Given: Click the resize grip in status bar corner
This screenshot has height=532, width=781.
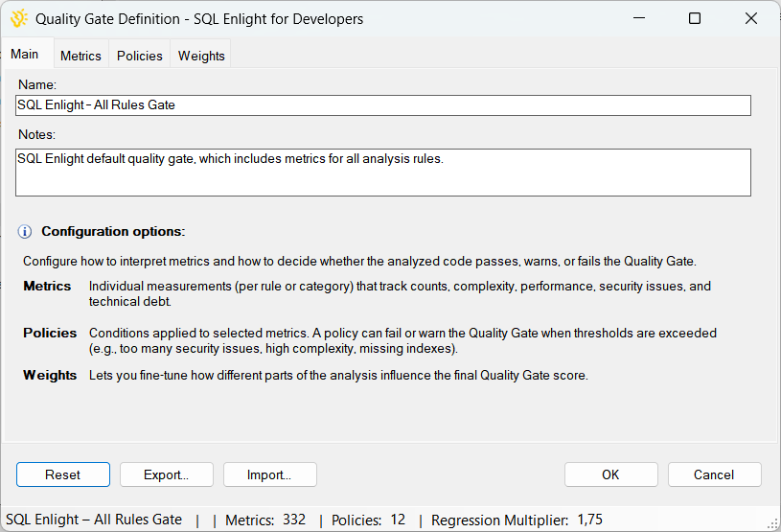Looking at the screenshot, I should click(x=772, y=523).
